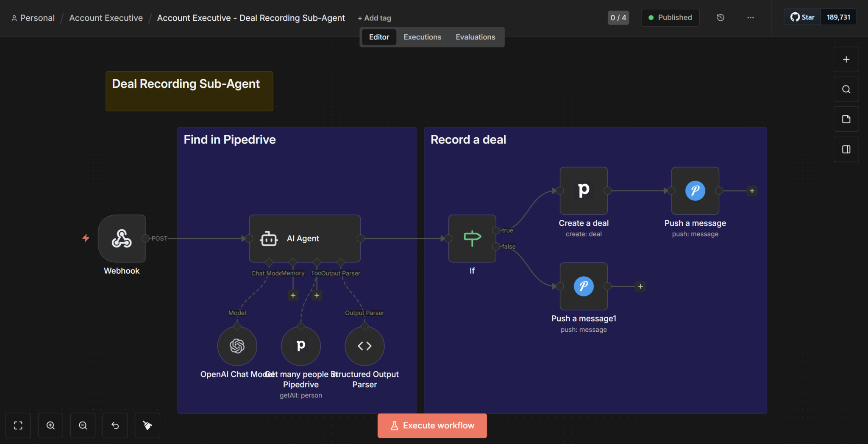Screen dimensions: 868x444
Task: Add Memory sub-node to AI Agent
Action: [x=293, y=295]
